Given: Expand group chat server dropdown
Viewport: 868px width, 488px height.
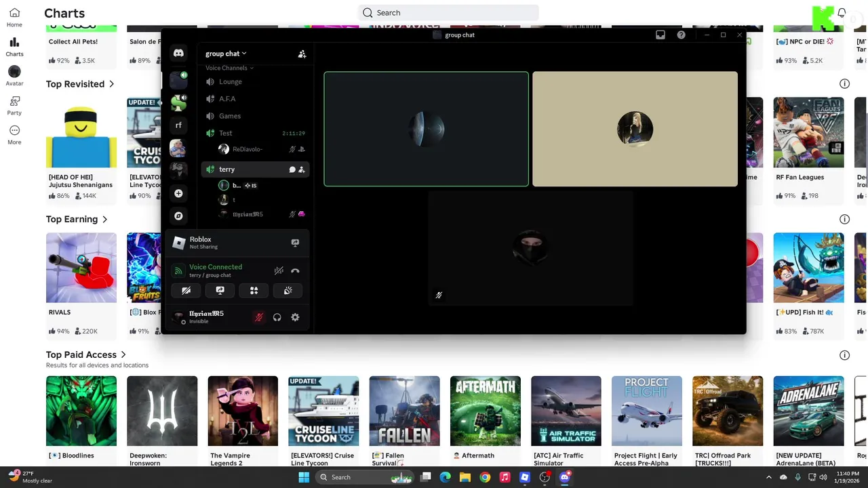Looking at the screenshot, I should click(226, 54).
